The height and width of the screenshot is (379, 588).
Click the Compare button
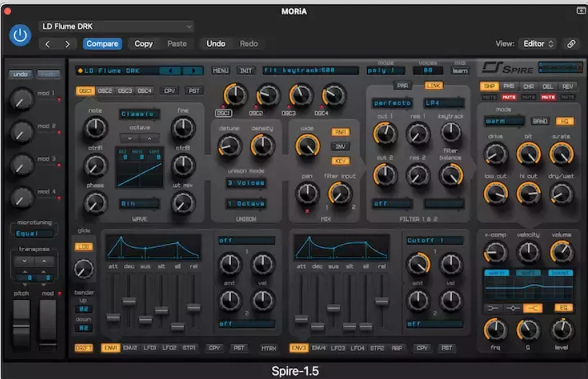(x=103, y=44)
